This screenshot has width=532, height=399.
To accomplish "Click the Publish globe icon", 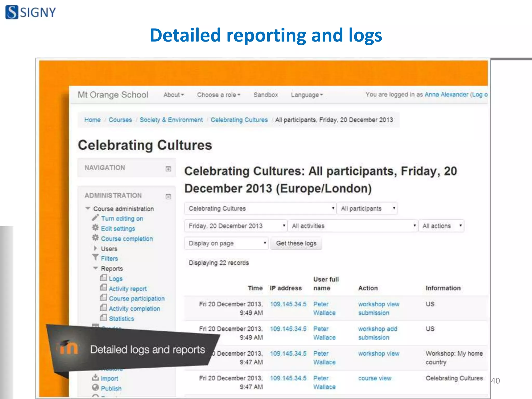I will [95, 388].
